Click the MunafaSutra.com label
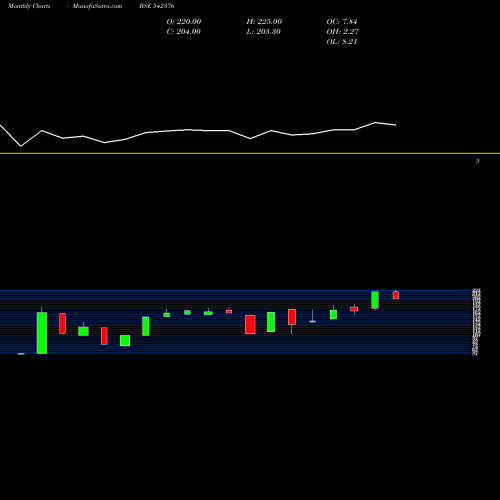The image size is (500, 500). click(x=97, y=6)
